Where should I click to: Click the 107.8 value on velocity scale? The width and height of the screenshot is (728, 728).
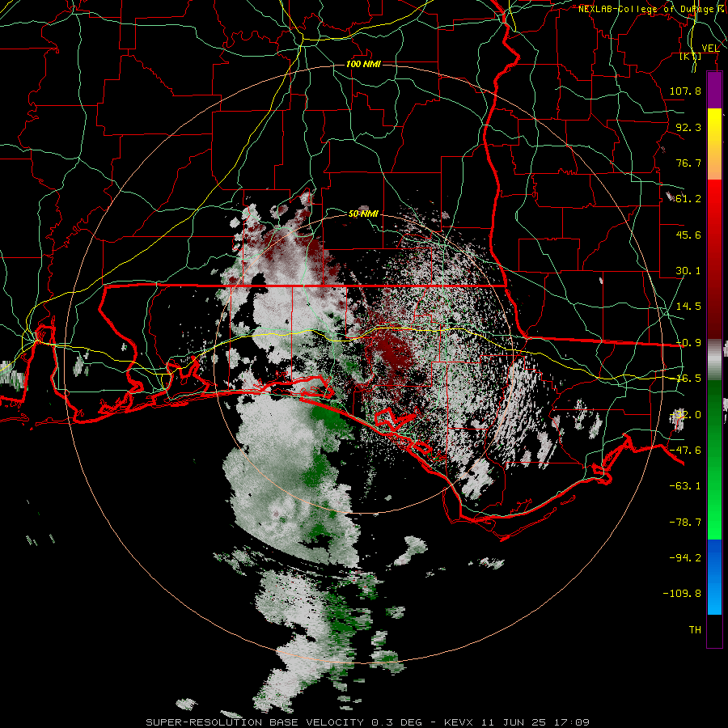pyautogui.click(x=685, y=91)
